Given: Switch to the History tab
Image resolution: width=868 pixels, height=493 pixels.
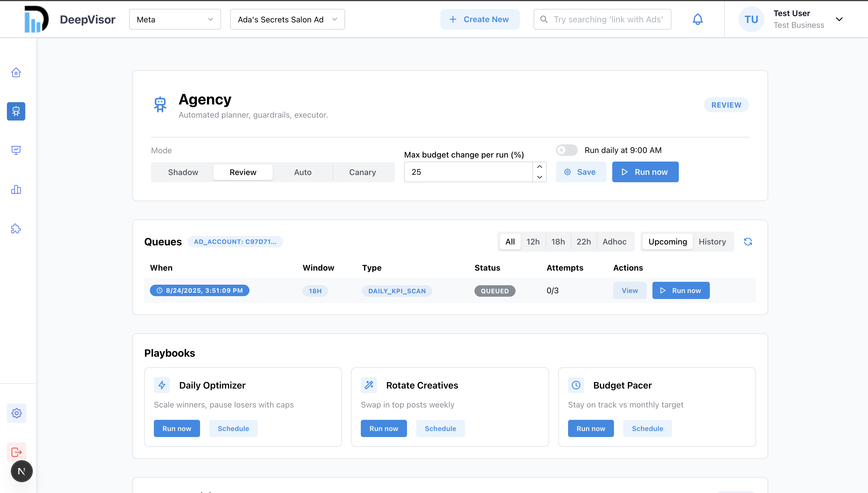Looking at the screenshot, I should pos(712,242).
